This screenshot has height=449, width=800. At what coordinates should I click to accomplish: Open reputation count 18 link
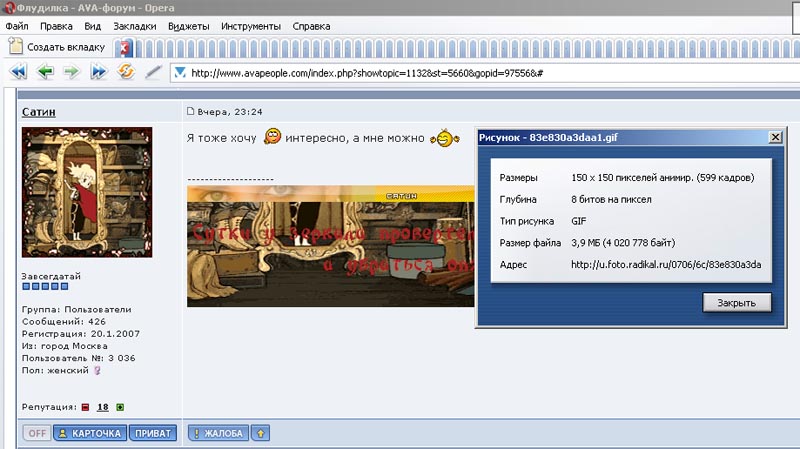click(x=103, y=407)
